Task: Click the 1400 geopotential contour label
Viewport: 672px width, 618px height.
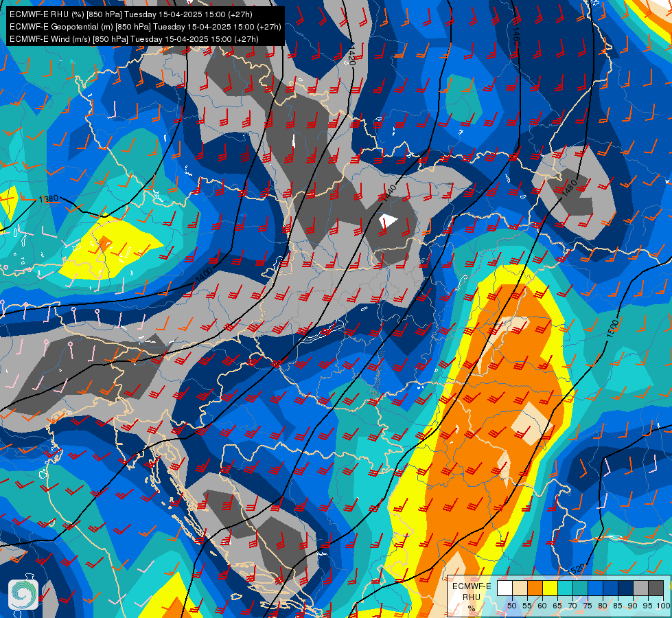Action: coord(204,275)
